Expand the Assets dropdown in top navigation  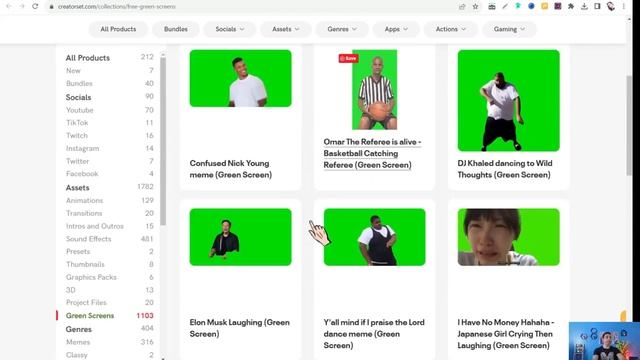pyautogui.click(x=286, y=29)
